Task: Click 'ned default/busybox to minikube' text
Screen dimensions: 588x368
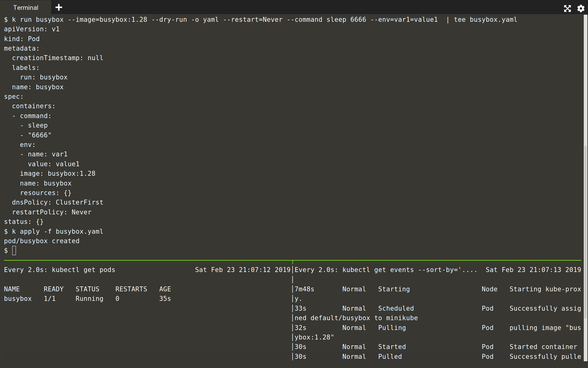Action: tap(356, 318)
